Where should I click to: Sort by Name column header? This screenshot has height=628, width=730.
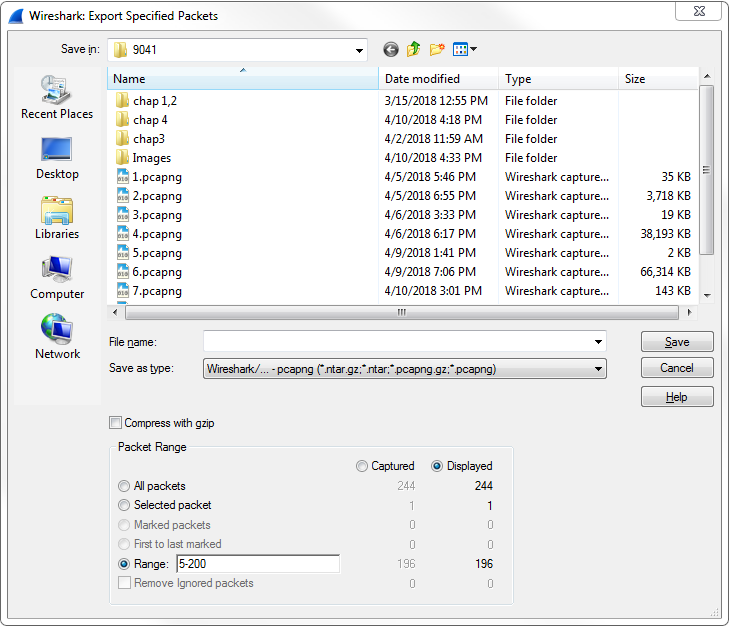point(243,79)
